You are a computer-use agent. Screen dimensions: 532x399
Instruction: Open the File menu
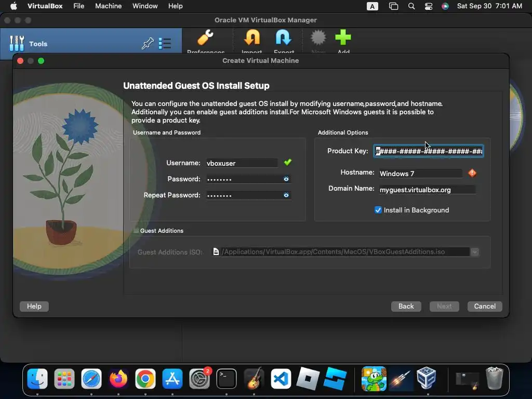pyautogui.click(x=79, y=6)
